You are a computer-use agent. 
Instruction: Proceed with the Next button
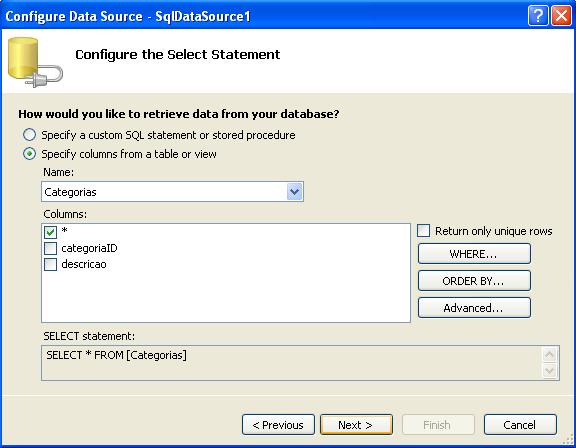356,425
